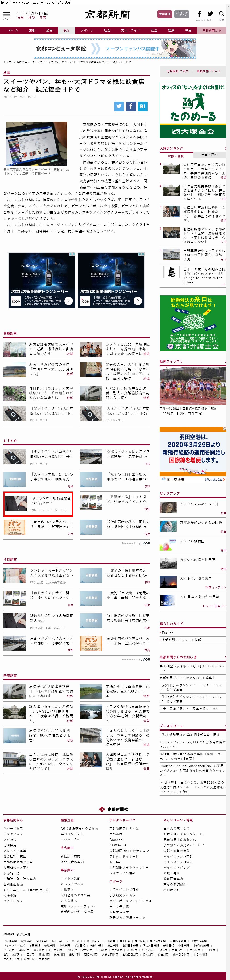Viewport: 230px width, 980px height.
Task: Select the 京都 navigation tab
Action: 32,30
